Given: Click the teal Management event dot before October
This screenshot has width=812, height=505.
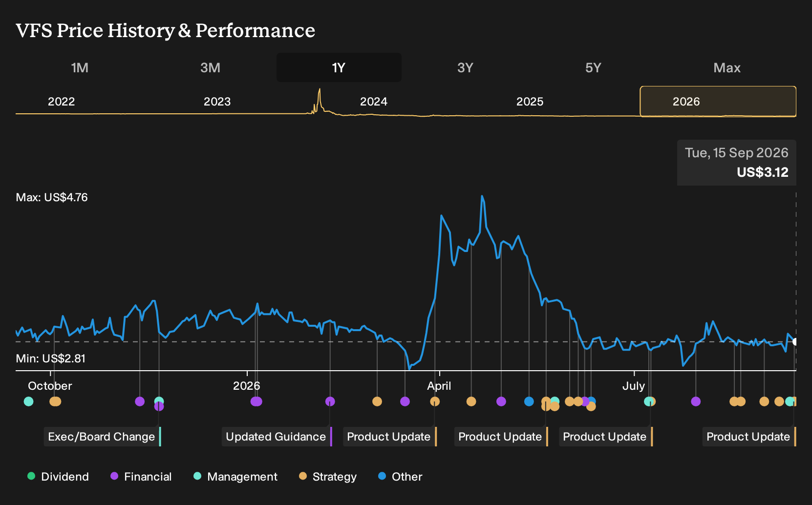Looking at the screenshot, I should [29, 401].
